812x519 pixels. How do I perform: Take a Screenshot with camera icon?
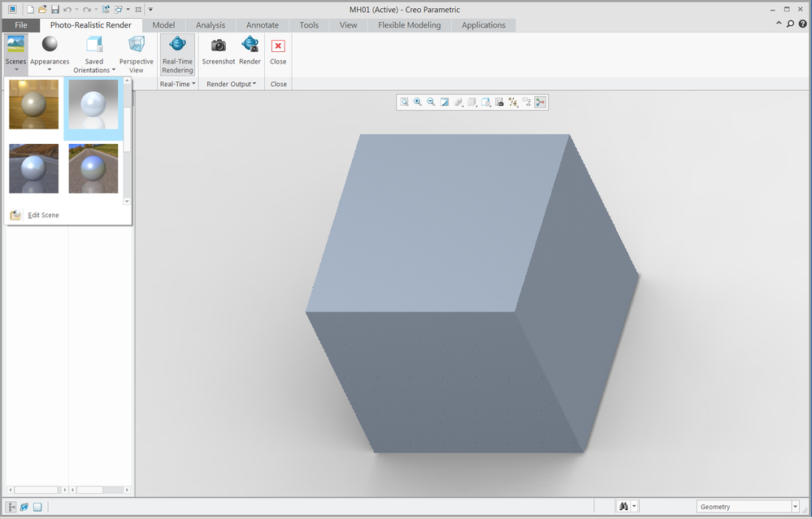[x=218, y=46]
